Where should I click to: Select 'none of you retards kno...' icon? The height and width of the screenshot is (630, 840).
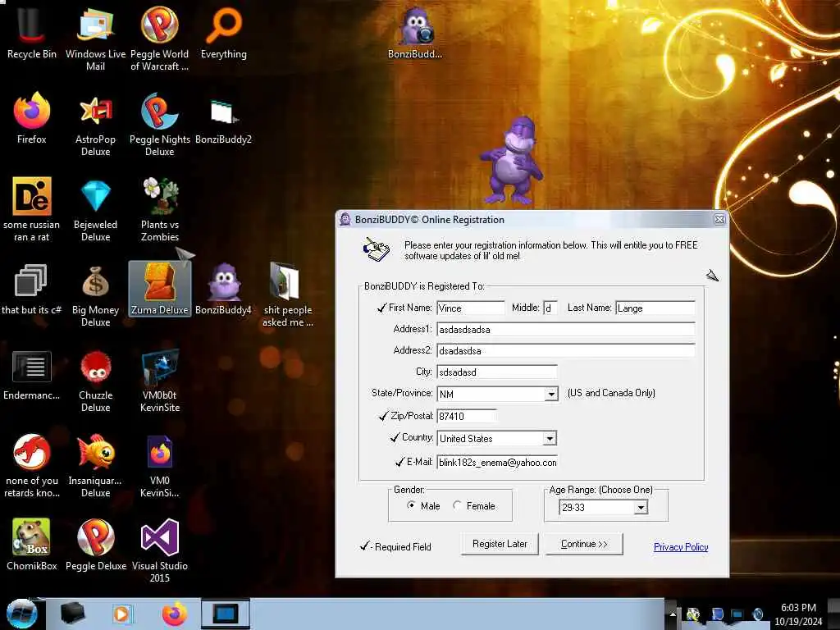coord(32,465)
